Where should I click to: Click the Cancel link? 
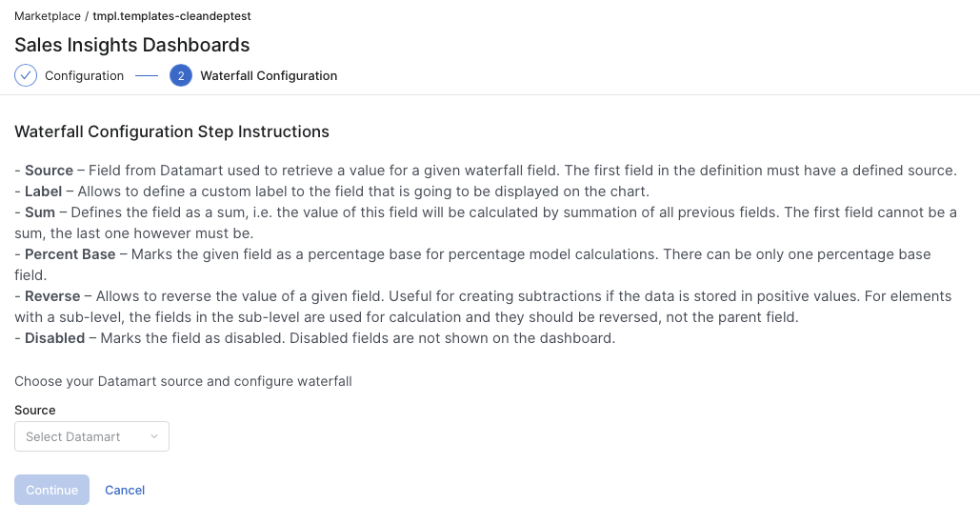click(125, 490)
